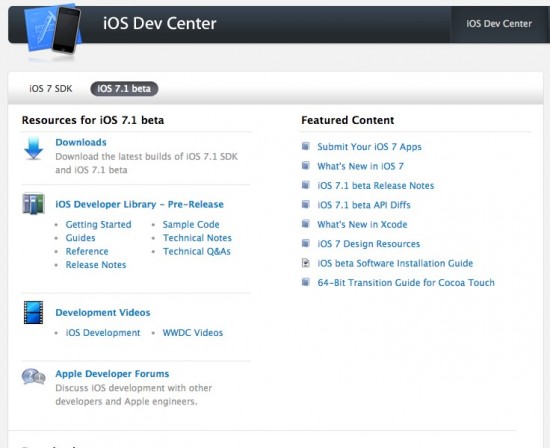
Task: Click the blue download arrow icon
Action: pyautogui.click(x=34, y=148)
